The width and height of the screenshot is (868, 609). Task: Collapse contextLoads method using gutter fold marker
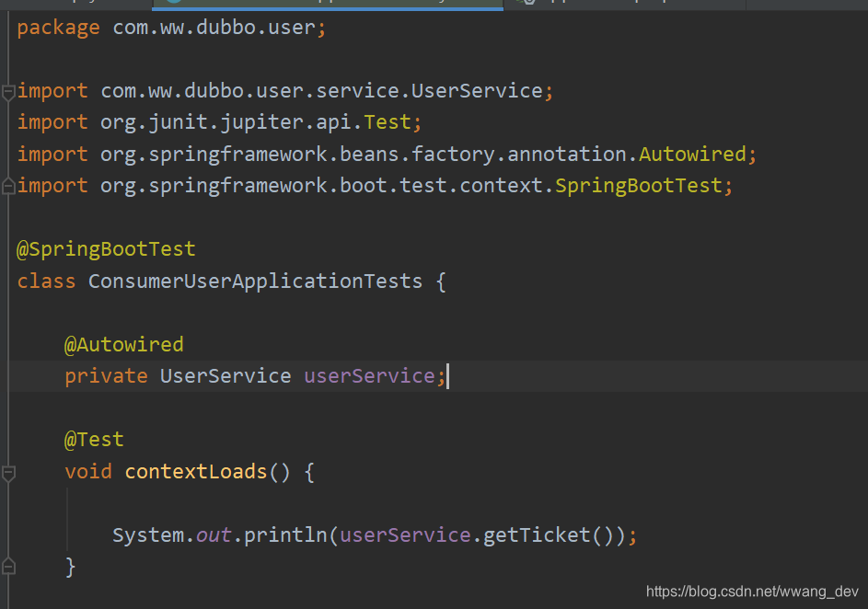(8, 473)
